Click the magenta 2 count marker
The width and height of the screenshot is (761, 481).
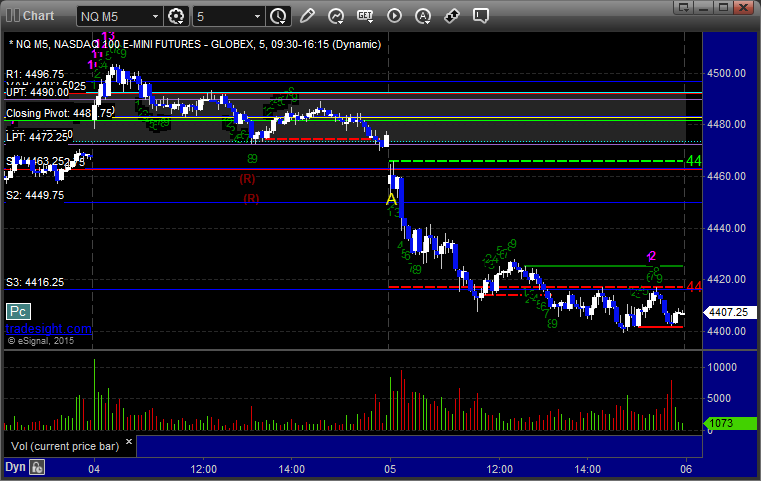tap(651, 256)
